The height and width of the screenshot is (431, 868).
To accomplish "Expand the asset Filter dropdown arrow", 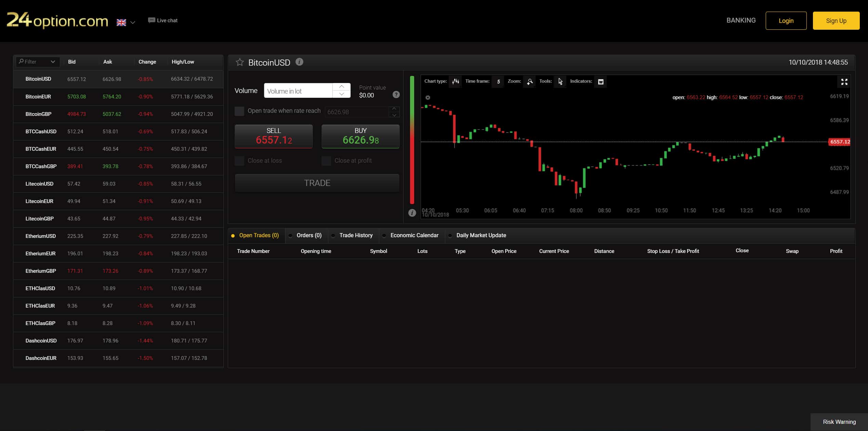I will 53,62.
